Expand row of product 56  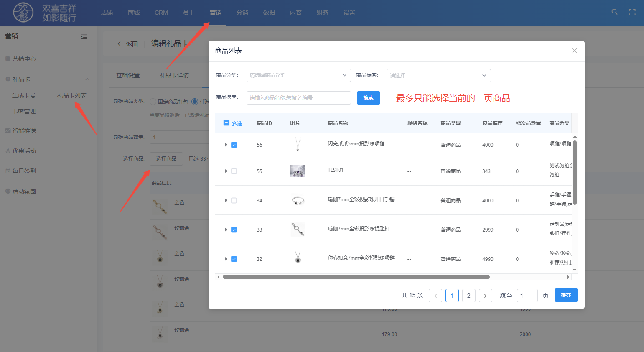[x=226, y=145]
